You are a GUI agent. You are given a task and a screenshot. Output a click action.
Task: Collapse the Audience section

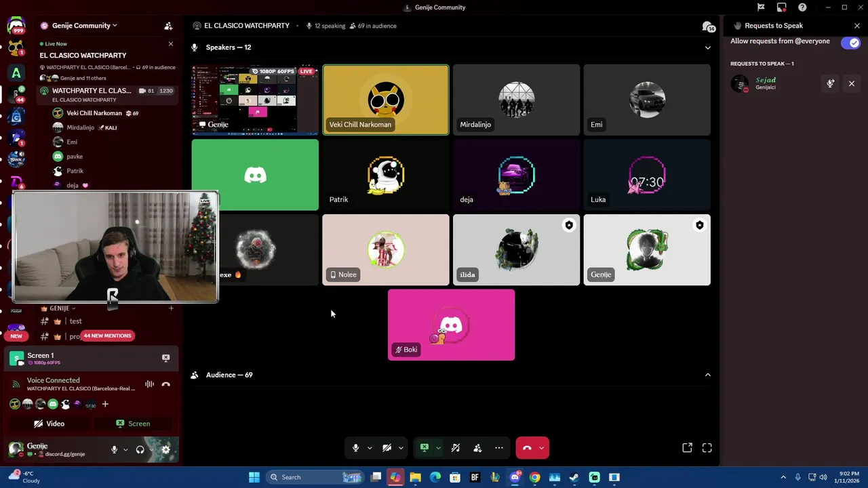(708, 375)
